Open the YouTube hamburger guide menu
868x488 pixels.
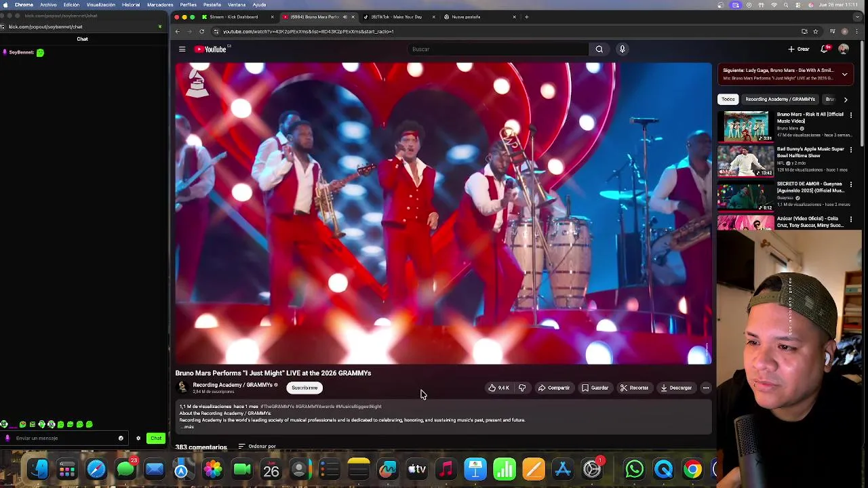tap(182, 49)
